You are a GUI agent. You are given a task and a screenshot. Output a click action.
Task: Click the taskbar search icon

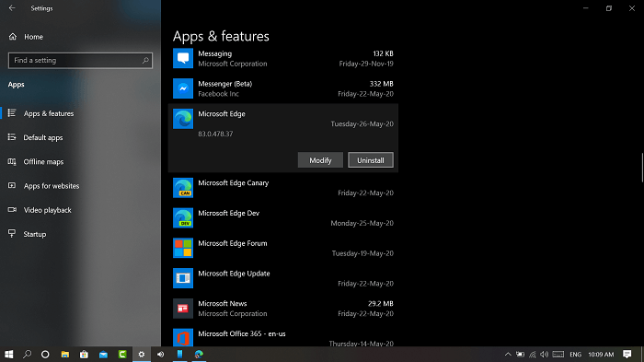pos(27,355)
